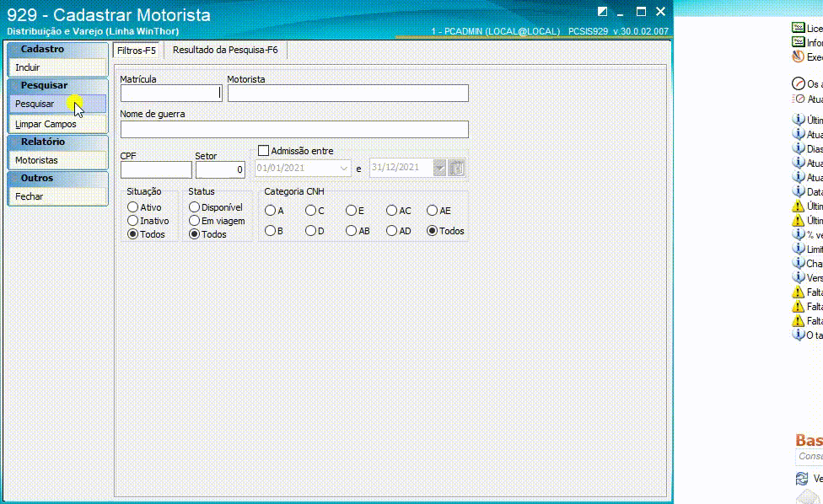Open the 'Filtros-F5' tab
Viewport: 823px width, 504px height.
(137, 51)
